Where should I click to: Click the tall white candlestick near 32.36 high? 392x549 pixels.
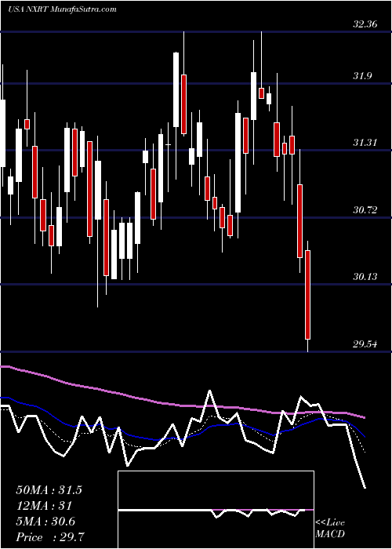(176, 89)
